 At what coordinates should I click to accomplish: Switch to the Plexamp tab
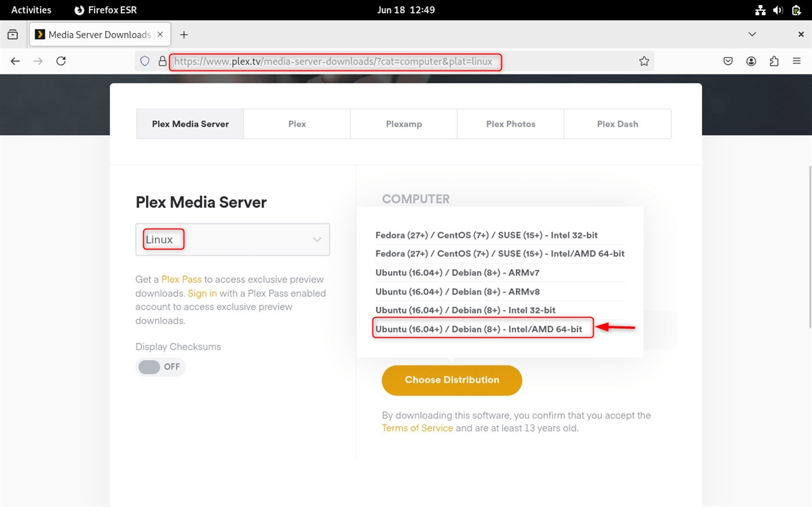pyautogui.click(x=404, y=124)
